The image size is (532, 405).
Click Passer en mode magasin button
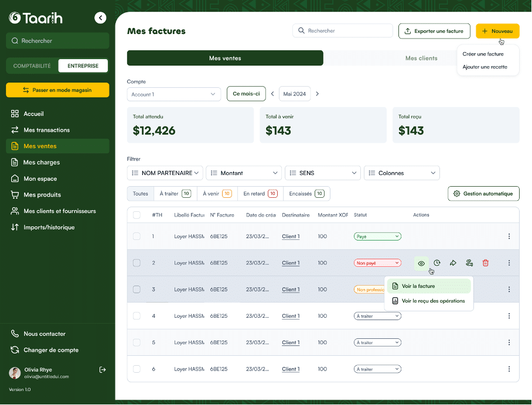[57, 90]
